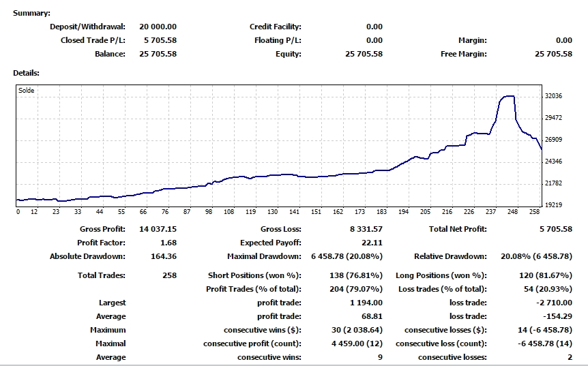Viewport: 588px width, 366px height.
Task: Click the Total Net Profit: label
Action: click(x=458, y=229)
